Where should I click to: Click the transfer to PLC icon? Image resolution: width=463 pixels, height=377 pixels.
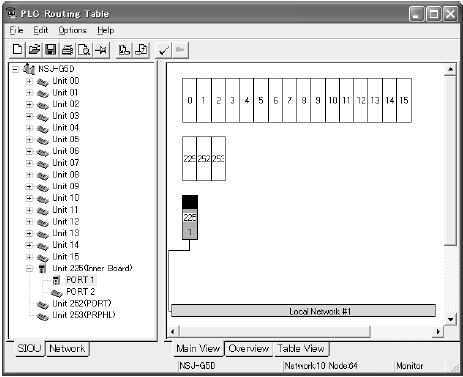124,50
